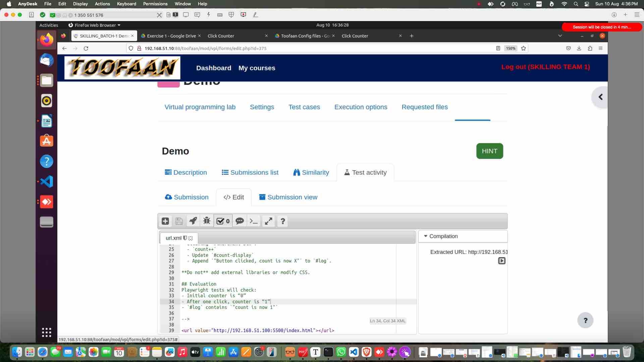
Task: Click the Run rocket icon
Action: (x=193, y=221)
